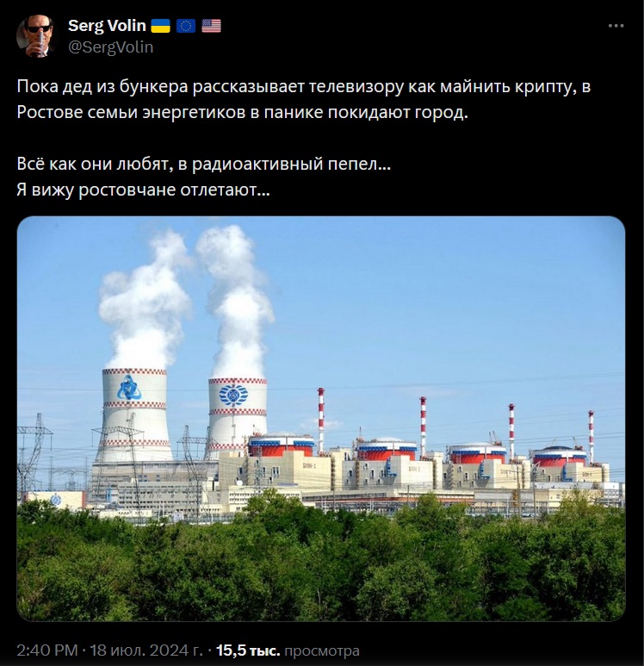Click the Ukrainian flag emoji beside the name
Screen dimensions: 644x666
tap(161, 27)
